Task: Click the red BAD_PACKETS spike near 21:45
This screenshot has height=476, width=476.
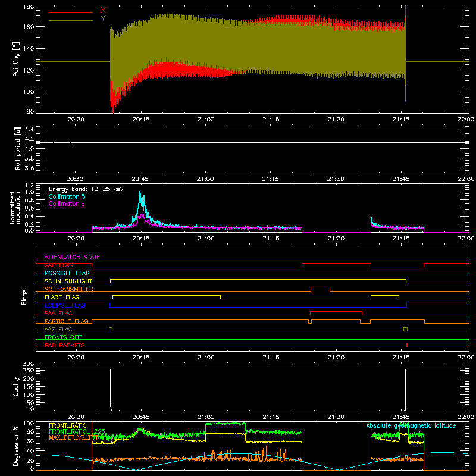Action: pos(407,345)
